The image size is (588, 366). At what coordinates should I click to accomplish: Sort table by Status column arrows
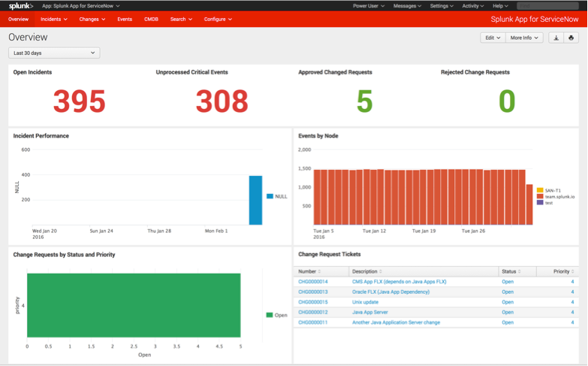(520, 271)
